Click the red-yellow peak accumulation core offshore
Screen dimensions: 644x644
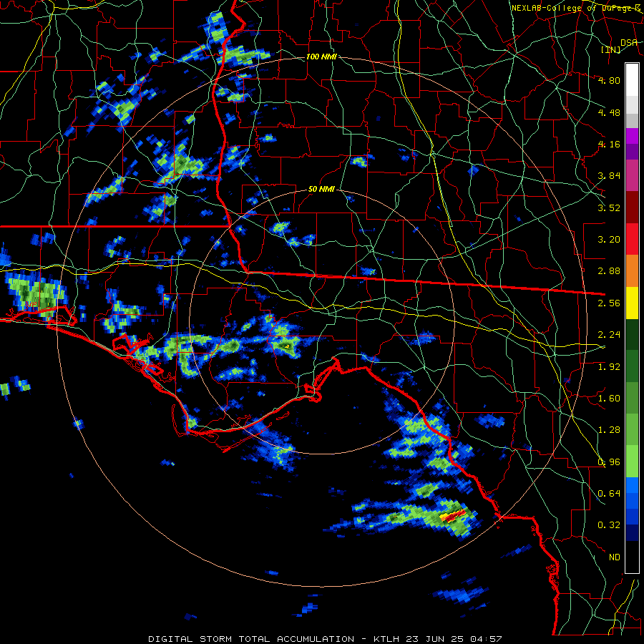click(x=453, y=515)
